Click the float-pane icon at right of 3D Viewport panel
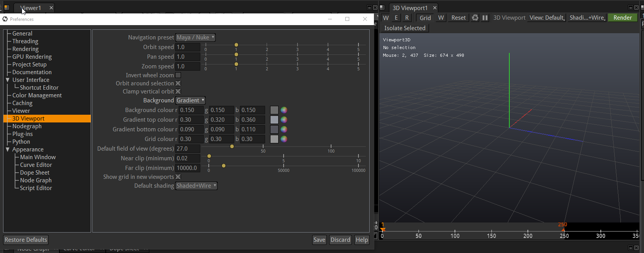 630,8
